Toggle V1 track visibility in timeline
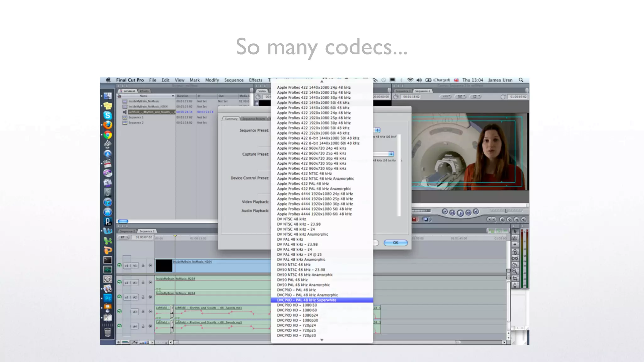 click(119, 266)
